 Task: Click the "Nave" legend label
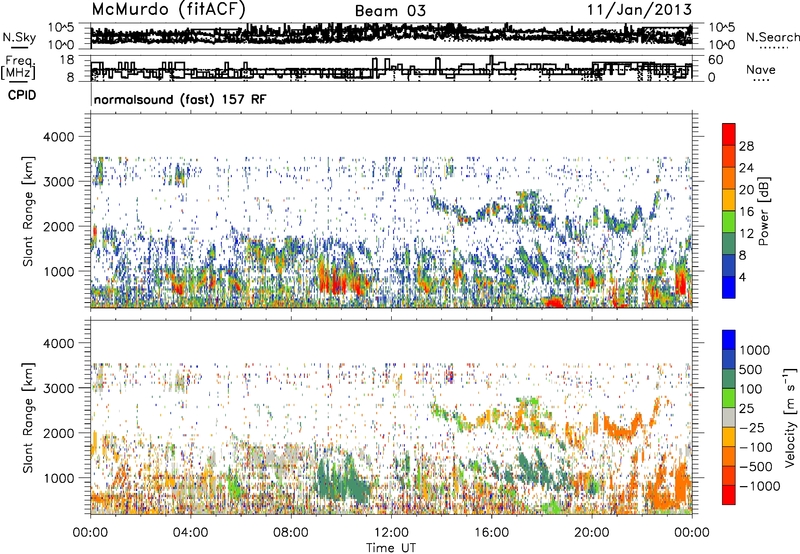[x=761, y=70]
